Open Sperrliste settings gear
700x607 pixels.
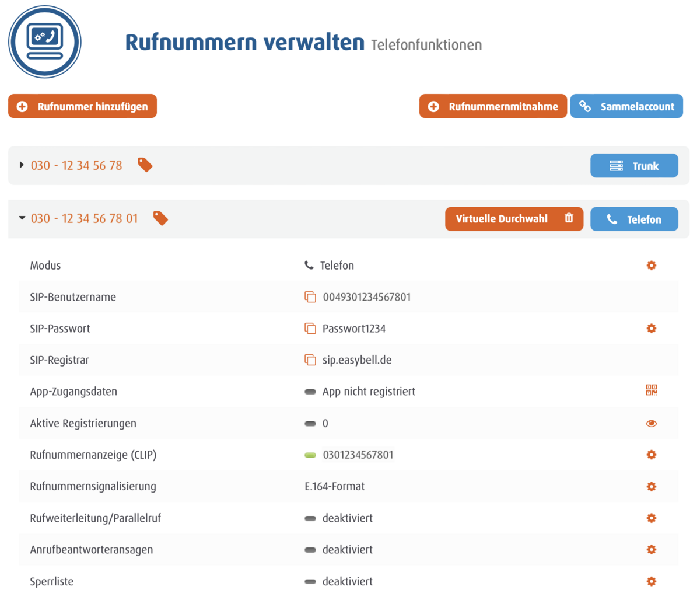[651, 581]
